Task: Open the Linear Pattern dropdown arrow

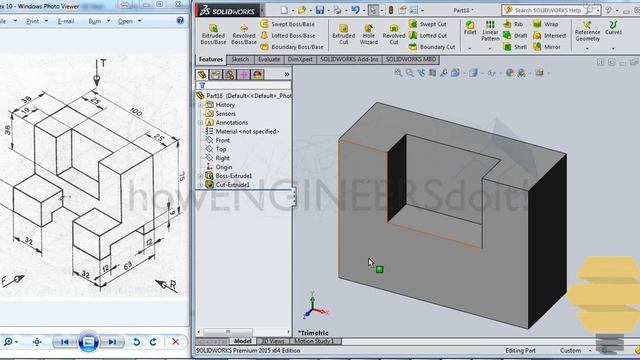Action: pyautogui.click(x=490, y=49)
